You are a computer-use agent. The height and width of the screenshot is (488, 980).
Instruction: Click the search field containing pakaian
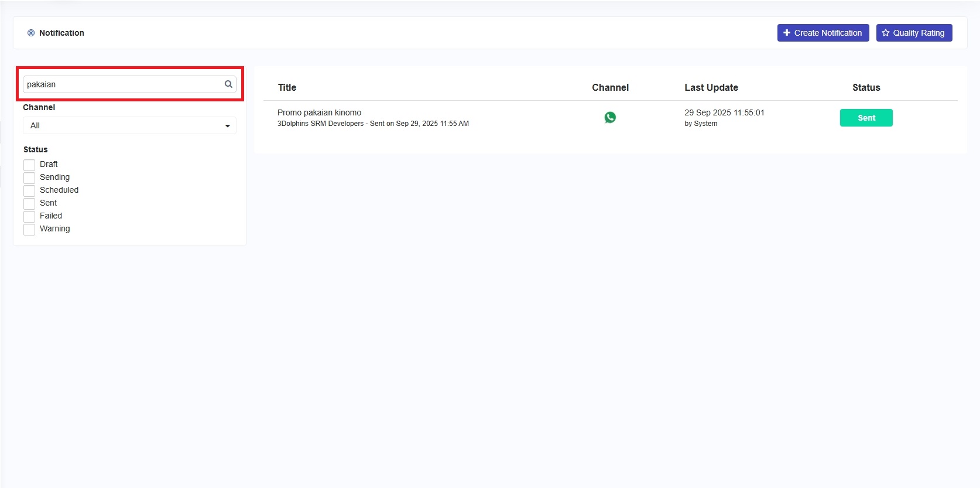tap(123, 84)
